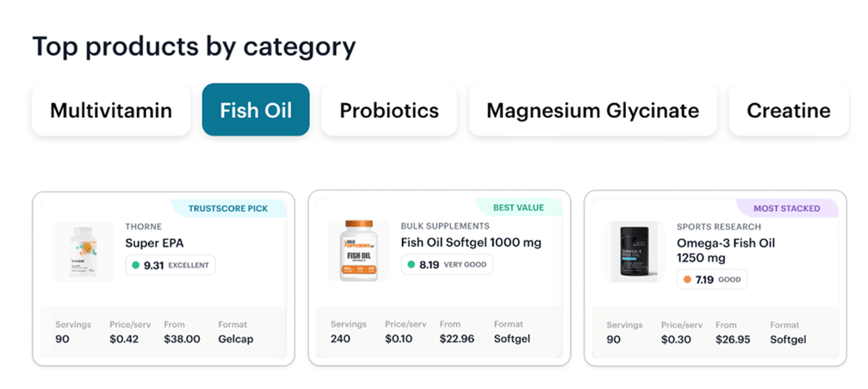Click the $26.95 price on the Sports Research card
Viewport: 868px width, 389px height.
click(x=733, y=339)
